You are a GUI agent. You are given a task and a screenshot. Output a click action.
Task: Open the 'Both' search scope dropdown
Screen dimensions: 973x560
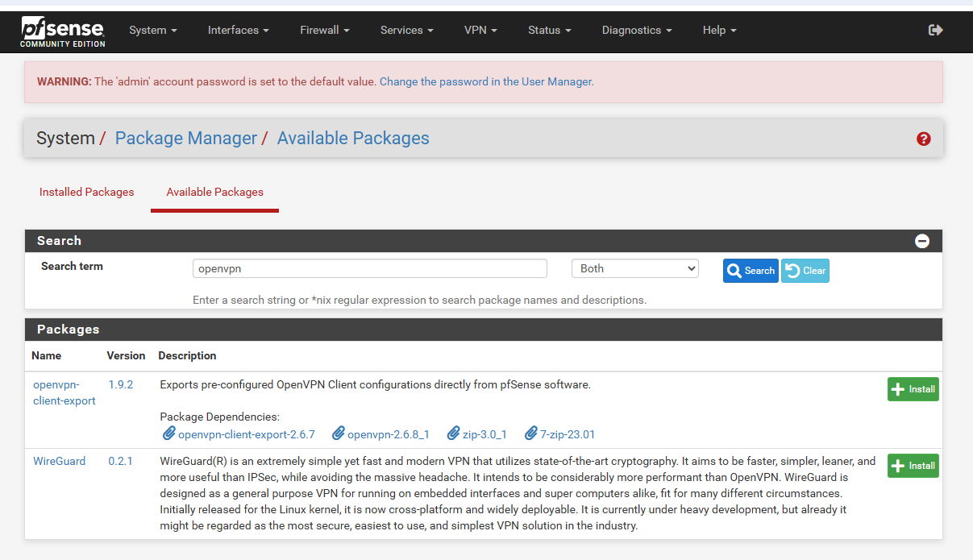coord(635,268)
